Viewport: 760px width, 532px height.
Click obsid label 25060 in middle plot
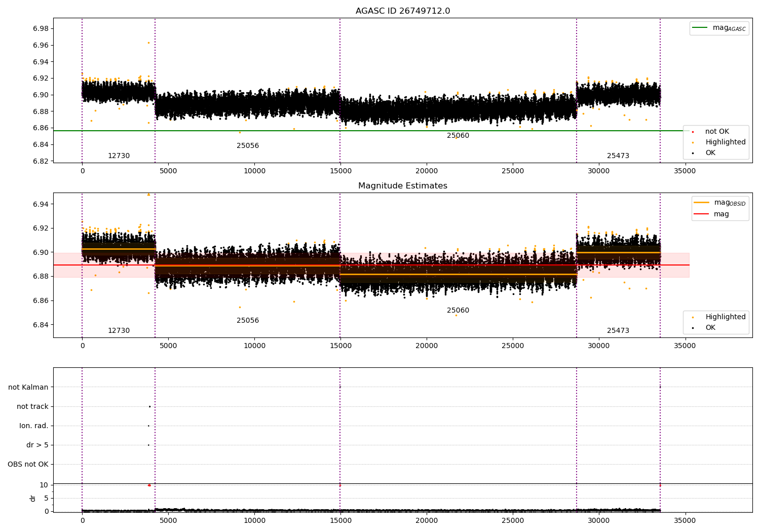[x=458, y=311]
